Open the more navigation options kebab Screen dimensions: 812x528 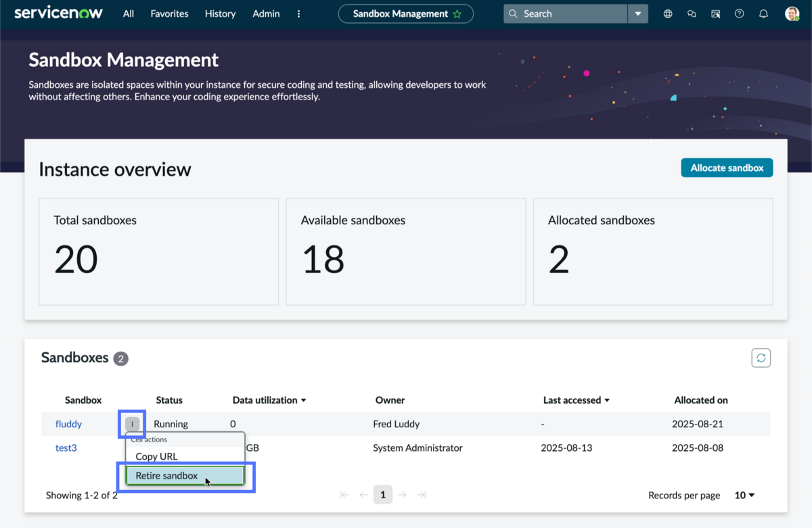[298, 14]
